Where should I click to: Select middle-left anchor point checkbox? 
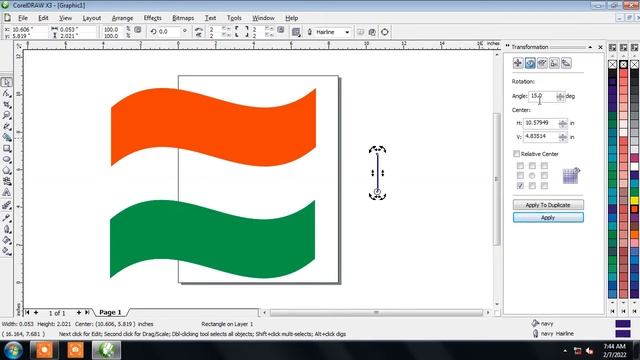[x=520, y=176]
